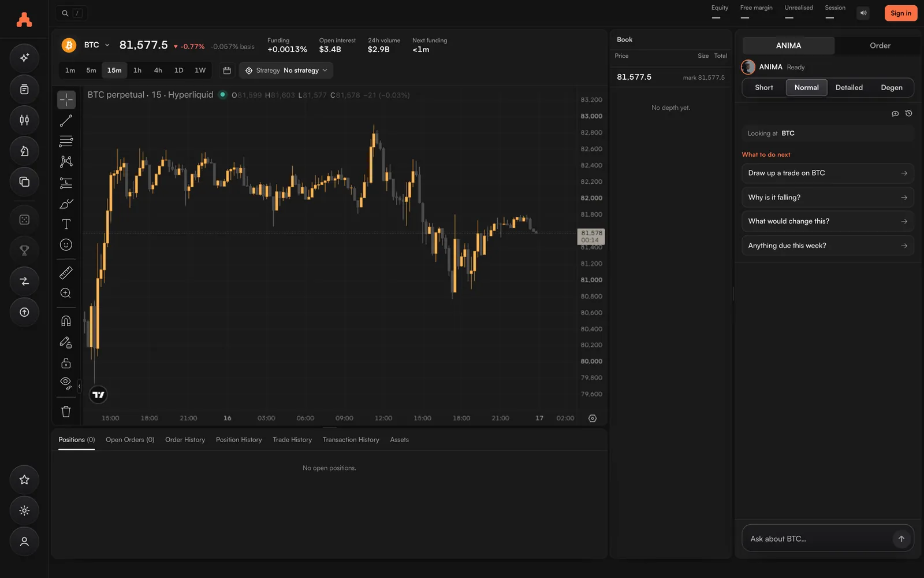Select the trend line drawing tool
The width and height of the screenshot is (924, 578).
(66, 121)
